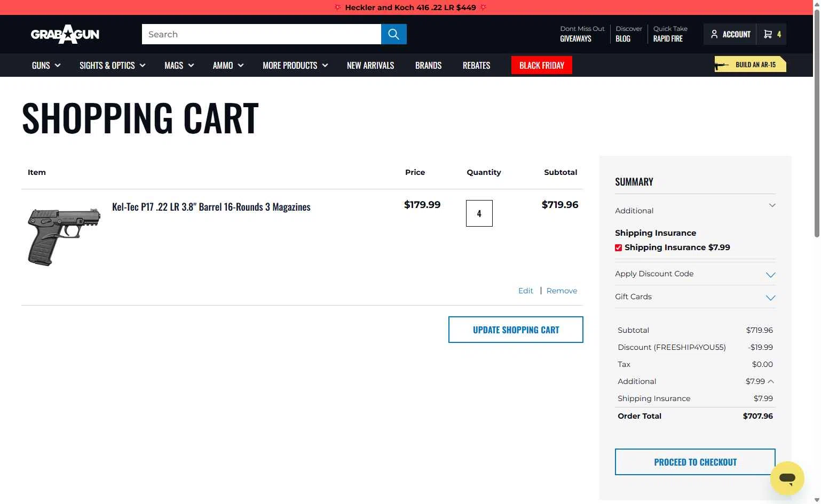821x504 pixels.
Task: Click Update Shopping Cart button
Action: (x=516, y=330)
